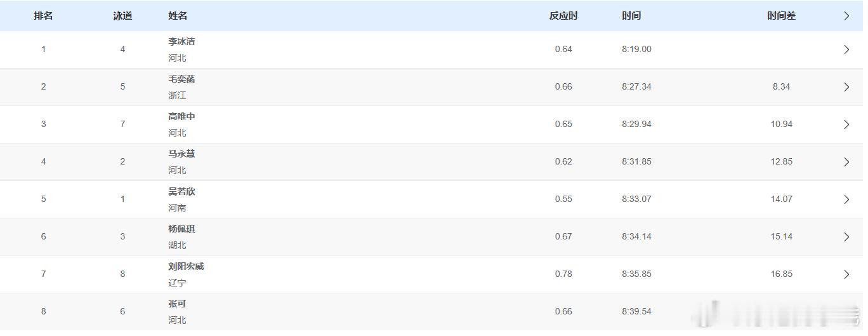This screenshot has height=336, width=868.
Task: Open athlete name 毛奕菡
Action: (181, 79)
